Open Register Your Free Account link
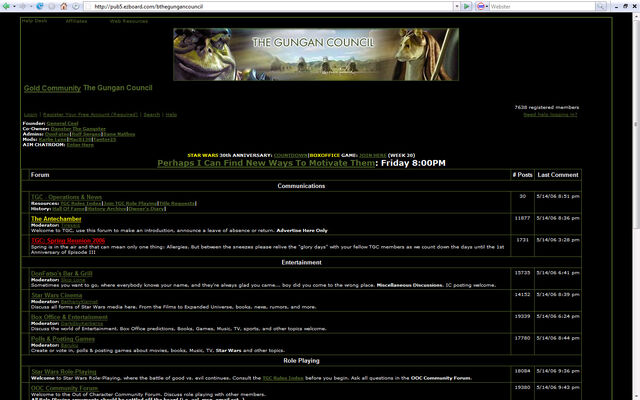 (x=91, y=115)
